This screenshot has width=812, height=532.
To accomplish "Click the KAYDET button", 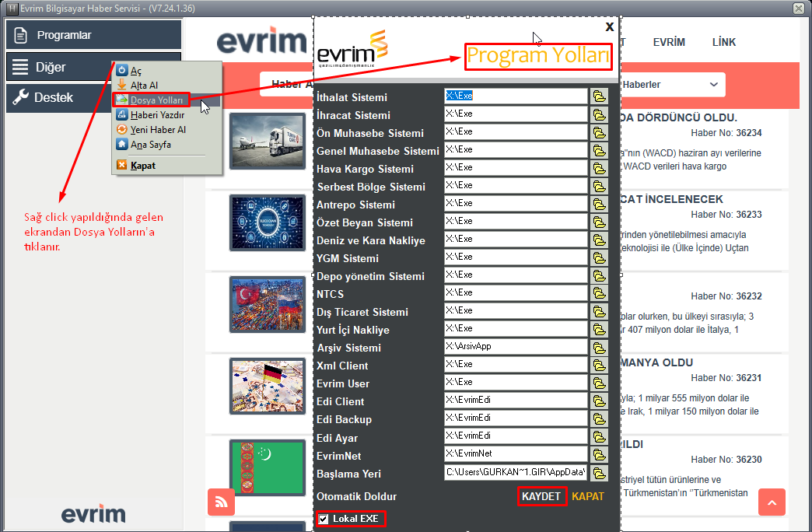I will (x=541, y=496).
